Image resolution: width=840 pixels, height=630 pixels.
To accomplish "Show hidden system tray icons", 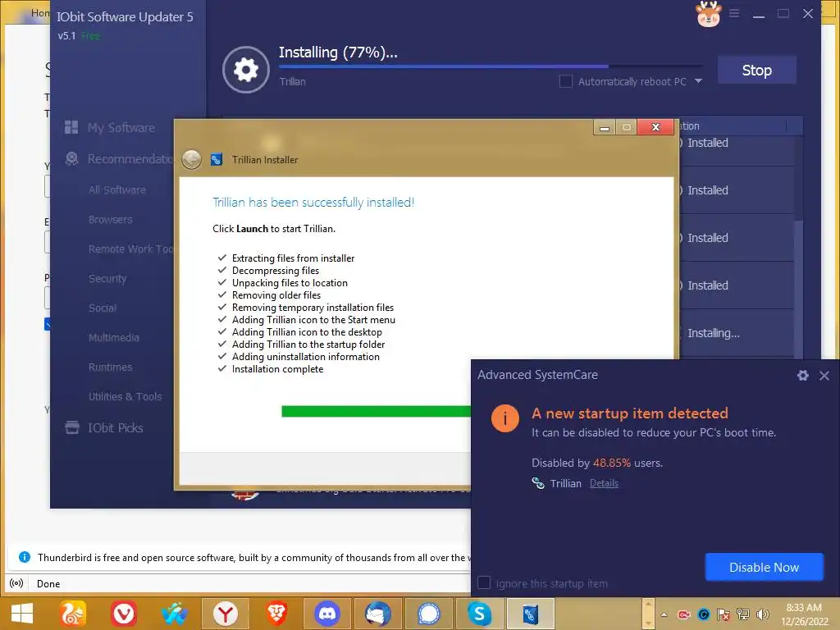I will [664, 614].
